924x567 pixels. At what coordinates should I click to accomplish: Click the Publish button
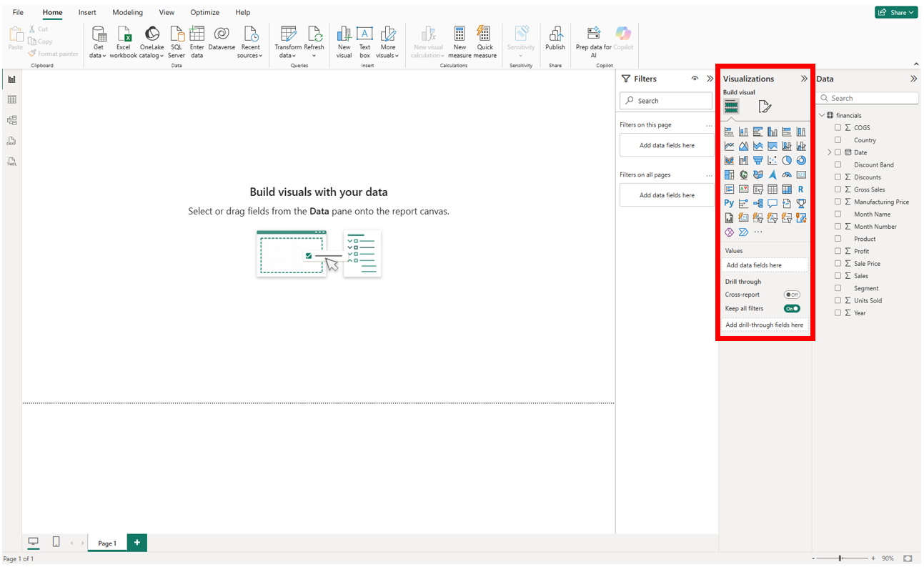pos(555,40)
